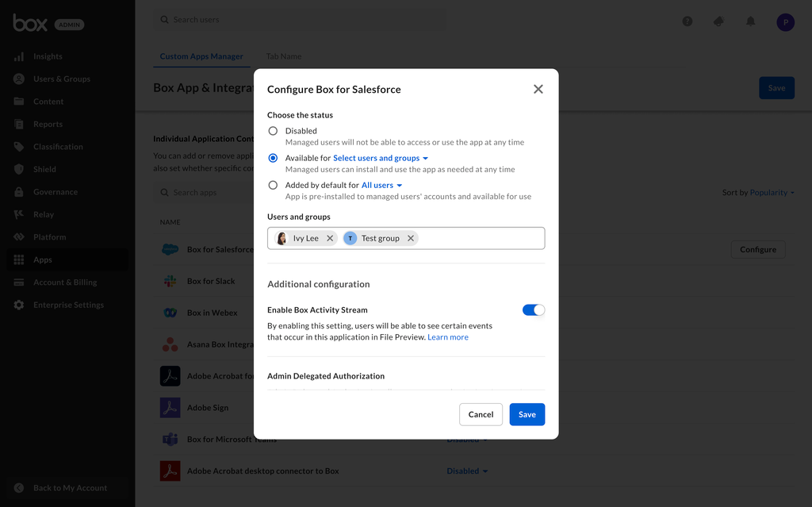Expand the Select users and groups dropdown

coord(381,158)
